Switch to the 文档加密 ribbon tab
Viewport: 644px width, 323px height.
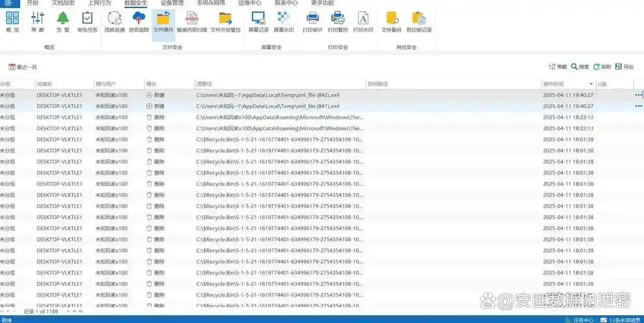point(63,3)
